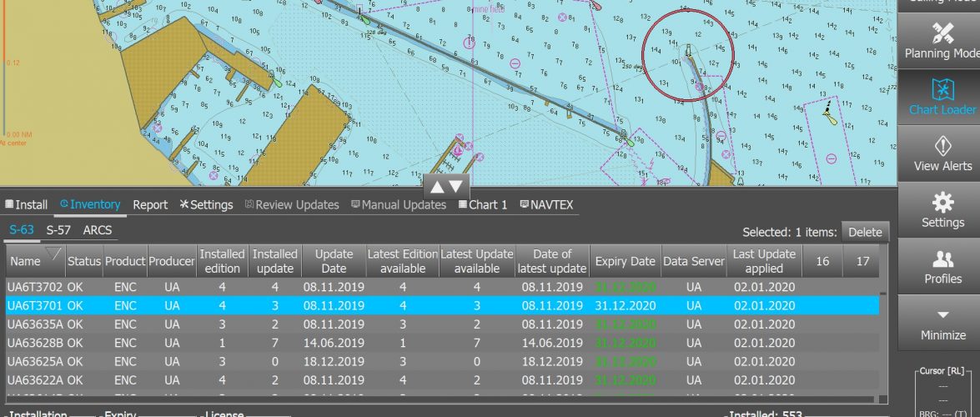Sort by Data Server column
This screenshot has height=417, width=980.
(x=694, y=261)
